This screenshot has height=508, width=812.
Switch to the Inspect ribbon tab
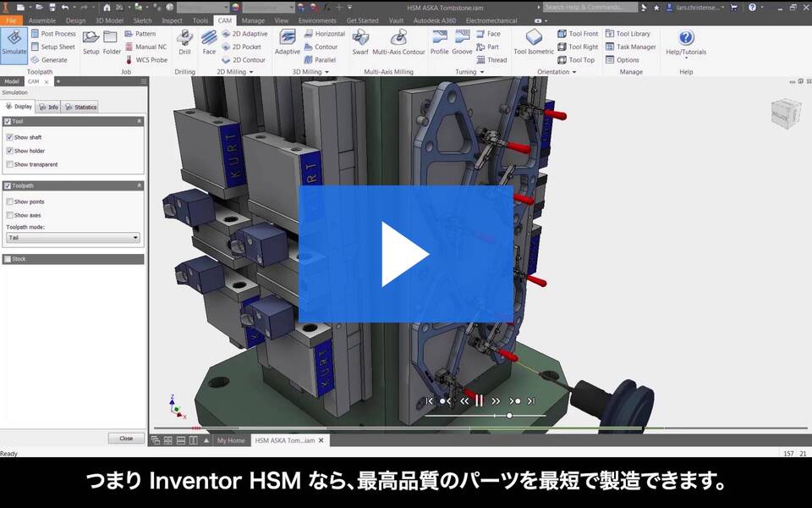[x=172, y=20]
